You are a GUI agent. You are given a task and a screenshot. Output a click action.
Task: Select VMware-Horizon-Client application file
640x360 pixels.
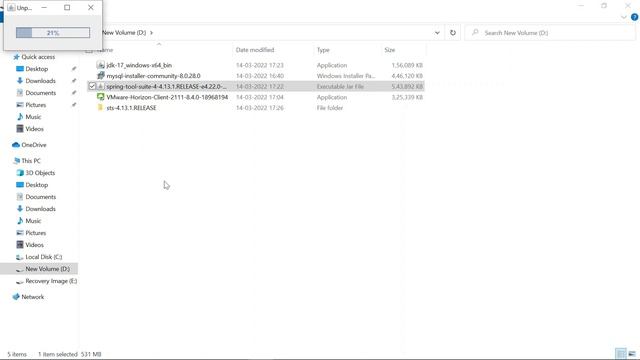pos(167,97)
